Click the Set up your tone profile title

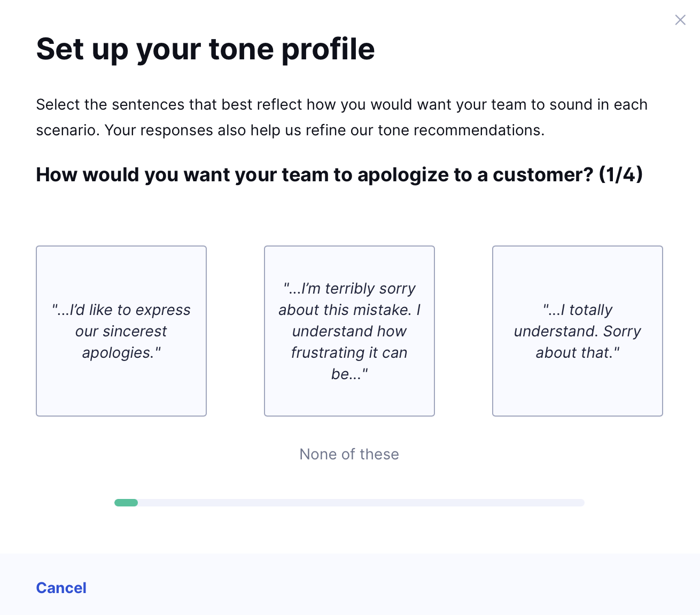coord(205,49)
